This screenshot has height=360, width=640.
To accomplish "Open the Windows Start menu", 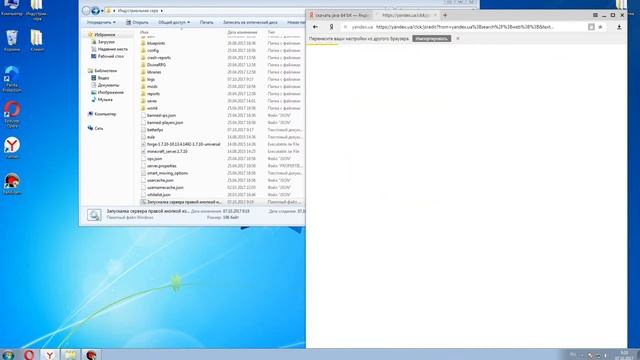I will click(8, 355).
